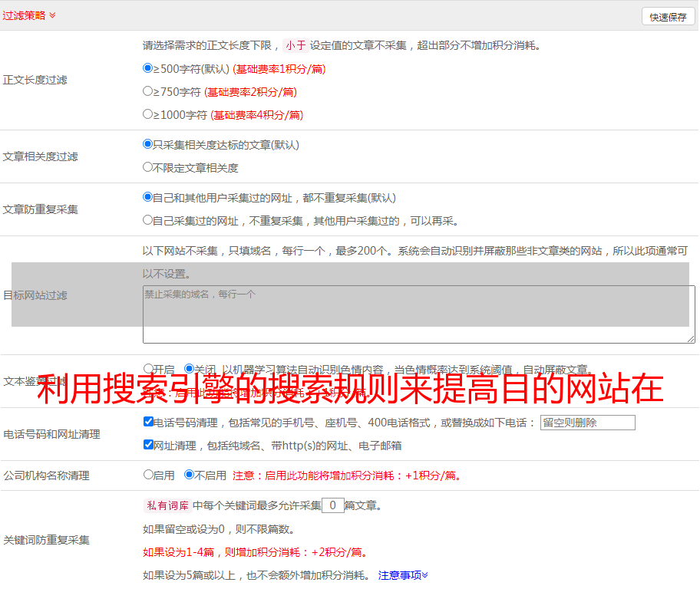
Task: Select 自己采集过的网址，不重复采集 option
Action: point(148,220)
